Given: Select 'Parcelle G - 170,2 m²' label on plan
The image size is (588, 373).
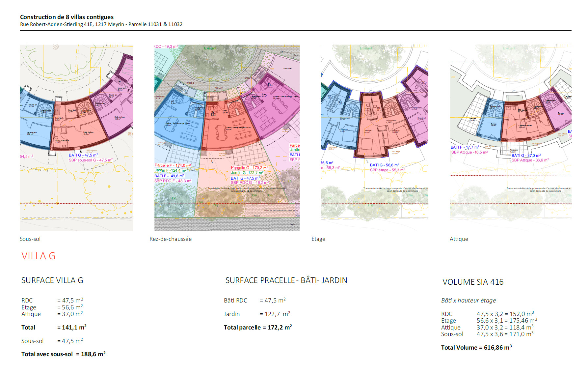Looking at the screenshot, I should [x=249, y=168].
